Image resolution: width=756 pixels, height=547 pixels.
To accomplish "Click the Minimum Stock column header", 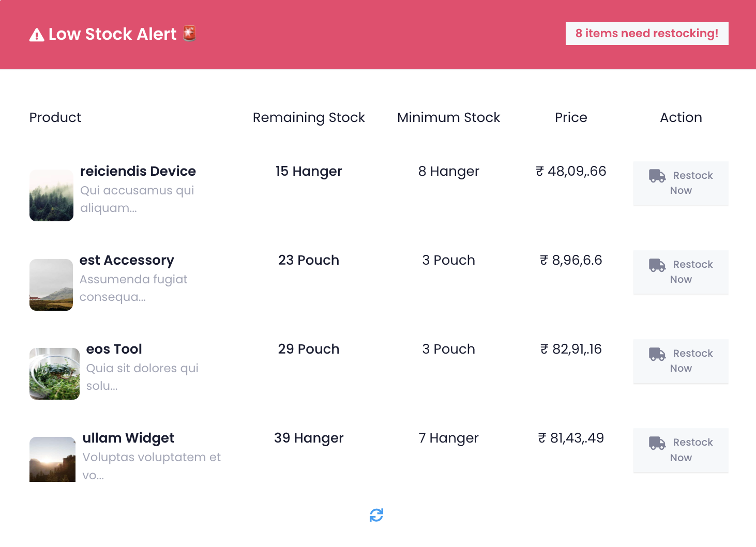I will [448, 117].
